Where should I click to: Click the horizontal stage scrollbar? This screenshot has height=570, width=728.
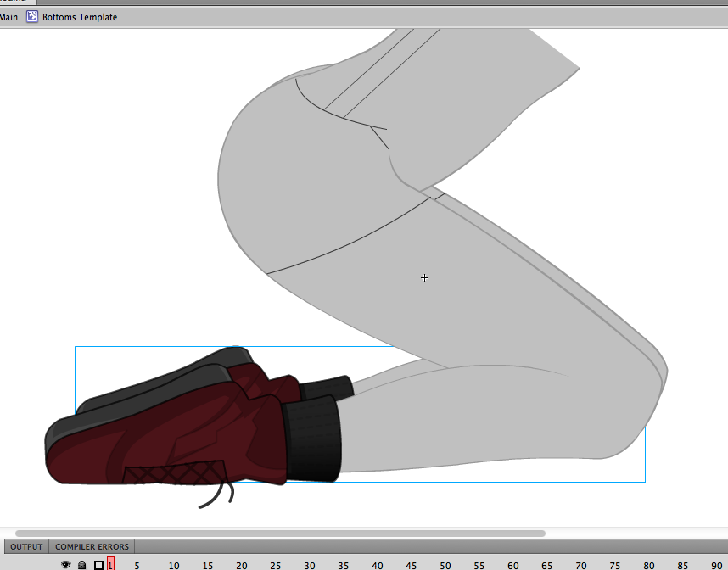pos(280,534)
